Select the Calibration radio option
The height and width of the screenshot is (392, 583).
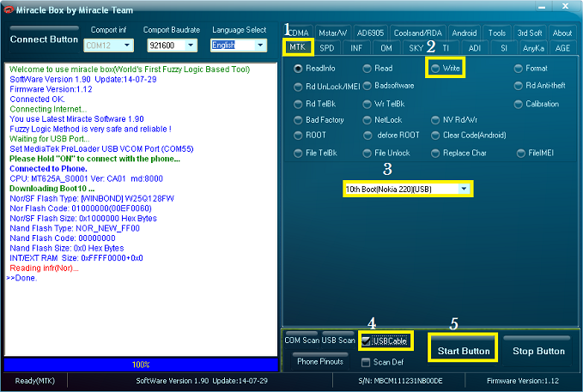tap(536, 104)
